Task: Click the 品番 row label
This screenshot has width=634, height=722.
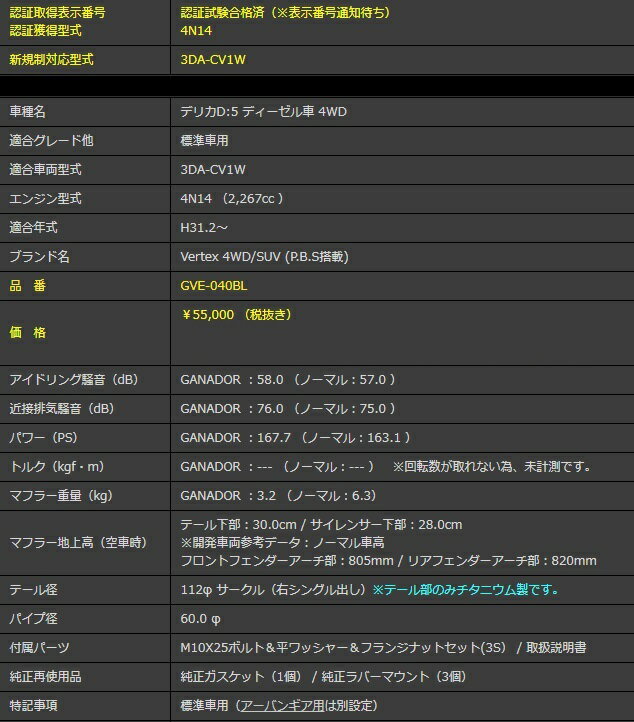Action: click(x=28, y=285)
